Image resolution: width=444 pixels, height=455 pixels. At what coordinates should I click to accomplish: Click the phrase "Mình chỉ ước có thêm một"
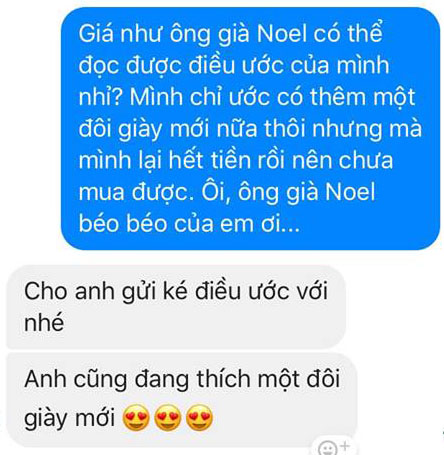(x=272, y=97)
